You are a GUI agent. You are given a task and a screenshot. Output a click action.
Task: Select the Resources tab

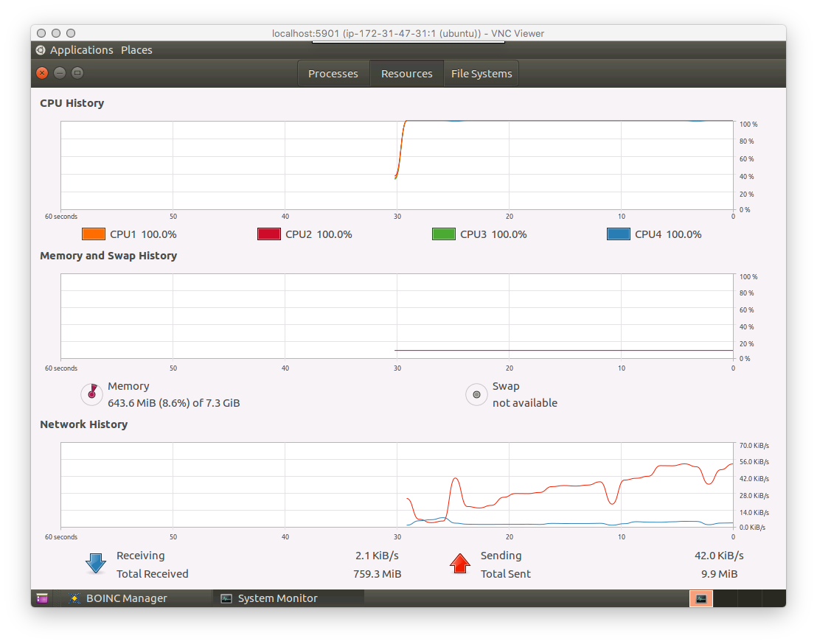(x=406, y=73)
